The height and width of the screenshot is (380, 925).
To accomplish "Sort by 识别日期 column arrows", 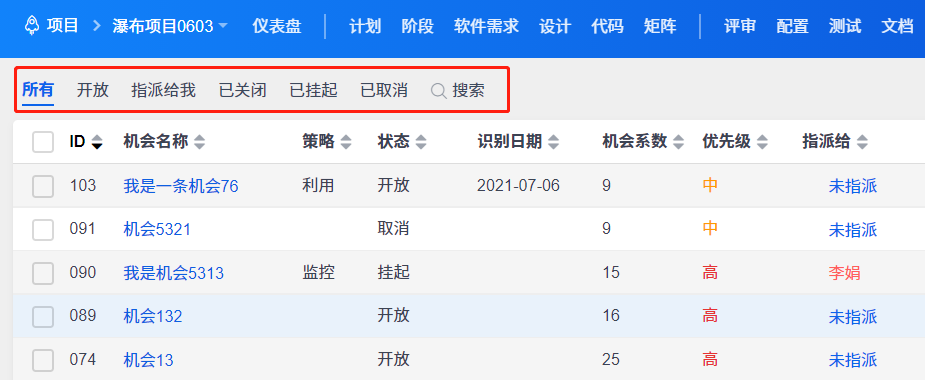I will [553, 142].
